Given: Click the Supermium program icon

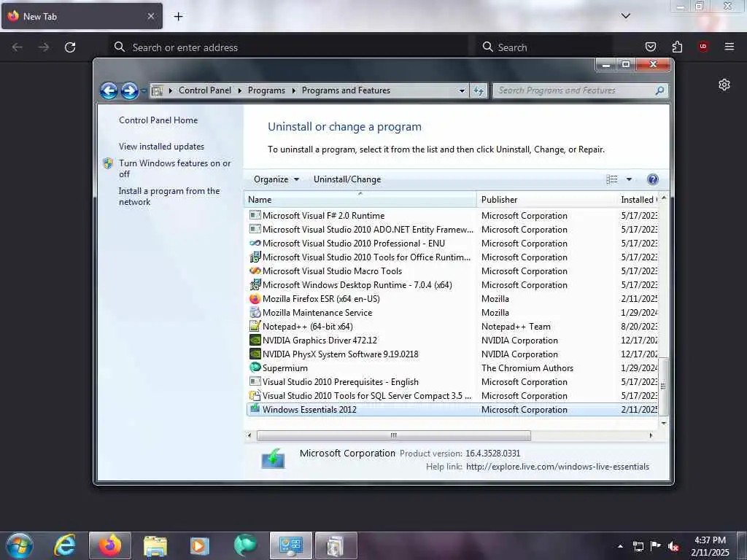Looking at the screenshot, I should point(255,368).
